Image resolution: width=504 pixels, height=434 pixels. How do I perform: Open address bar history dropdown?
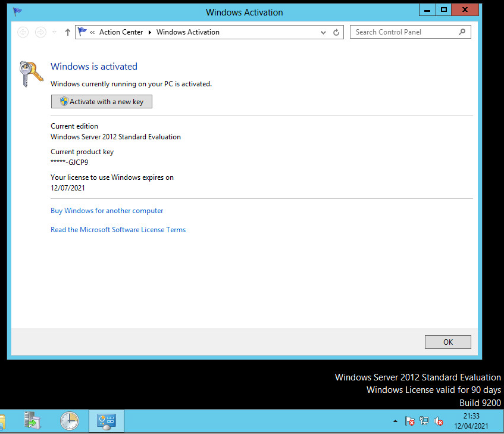pyautogui.click(x=323, y=33)
